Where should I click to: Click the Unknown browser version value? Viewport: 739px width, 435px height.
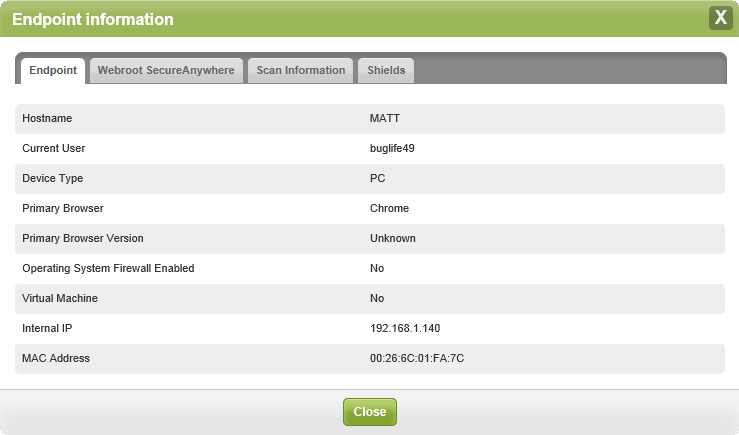tap(393, 238)
